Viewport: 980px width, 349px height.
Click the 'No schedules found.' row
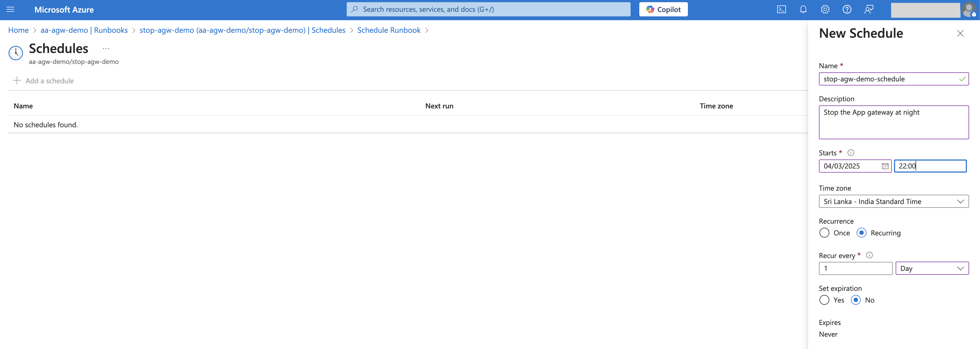coord(408,125)
